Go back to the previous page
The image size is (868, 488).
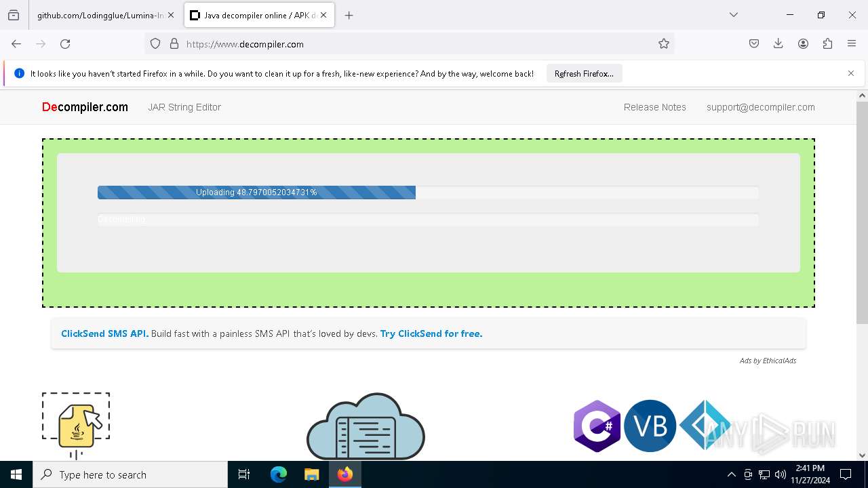(x=16, y=43)
